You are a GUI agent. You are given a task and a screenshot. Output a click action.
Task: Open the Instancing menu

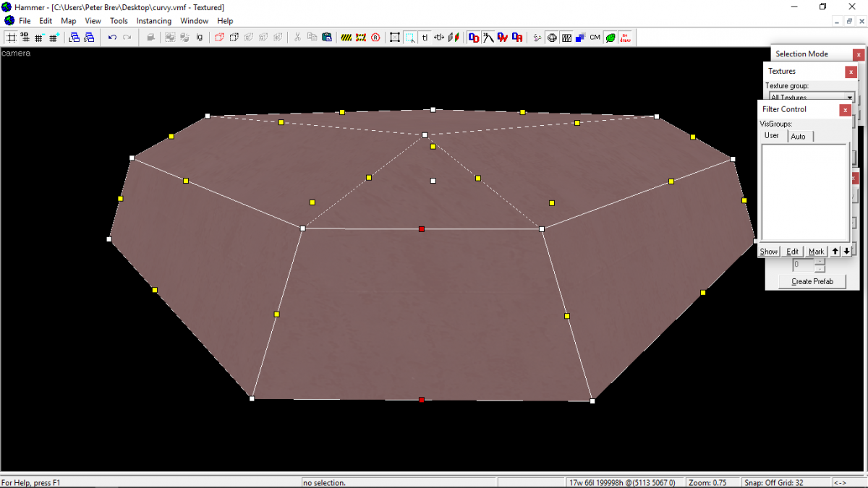click(x=154, y=21)
